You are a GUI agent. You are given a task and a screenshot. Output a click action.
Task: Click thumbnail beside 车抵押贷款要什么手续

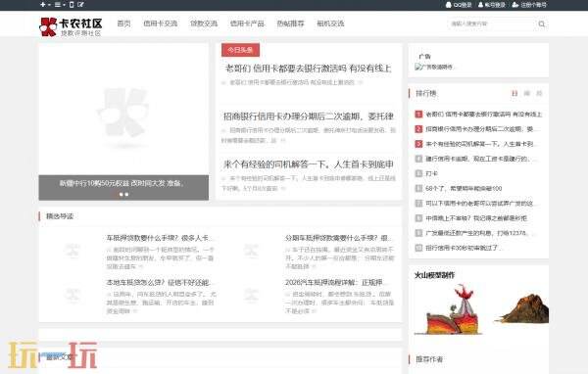point(72,251)
